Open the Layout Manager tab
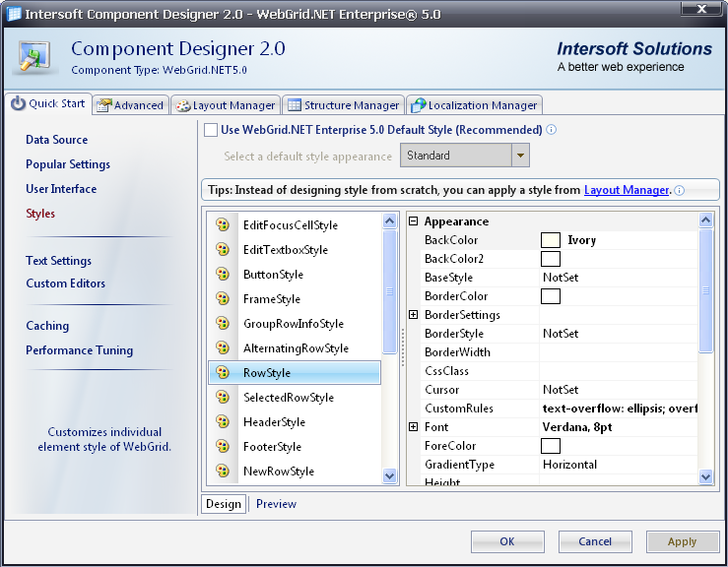 [226, 105]
